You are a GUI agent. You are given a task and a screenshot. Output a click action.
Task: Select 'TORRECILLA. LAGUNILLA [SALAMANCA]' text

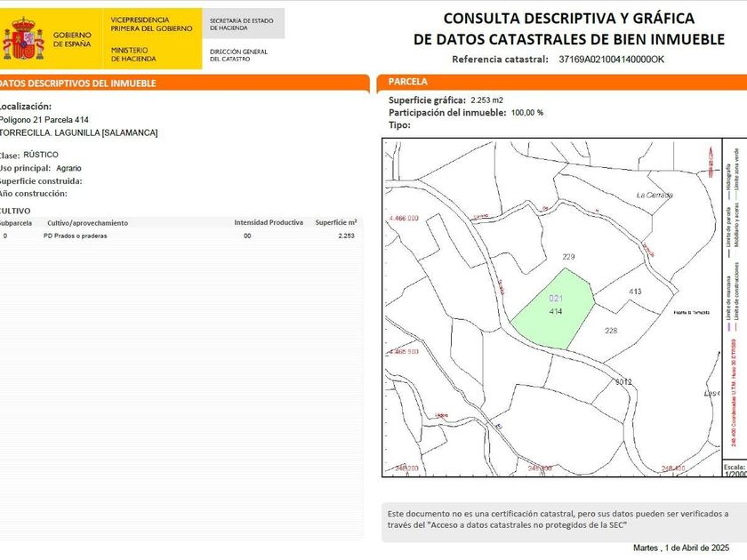pyautogui.click(x=78, y=132)
